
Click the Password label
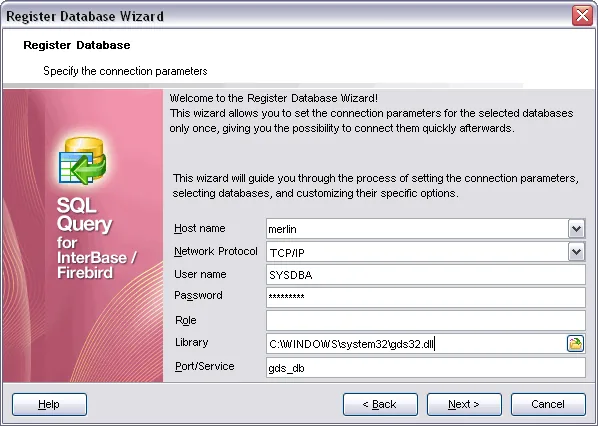(x=198, y=296)
